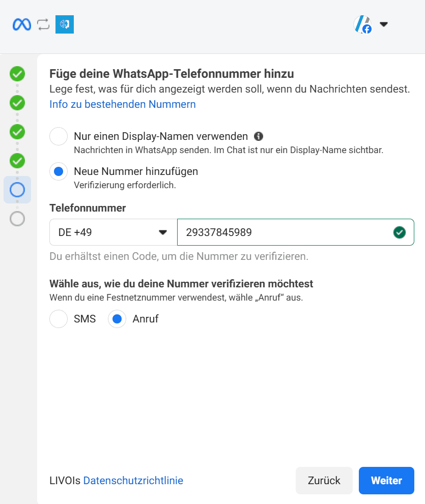Open the profile avatar with Facebook badge

click(362, 24)
